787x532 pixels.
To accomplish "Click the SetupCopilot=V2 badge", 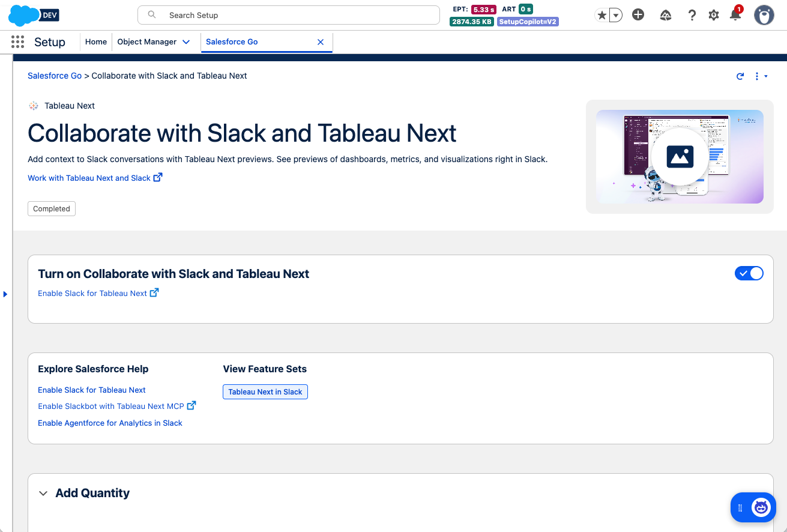I will pyautogui.click(x=528, y=22).
